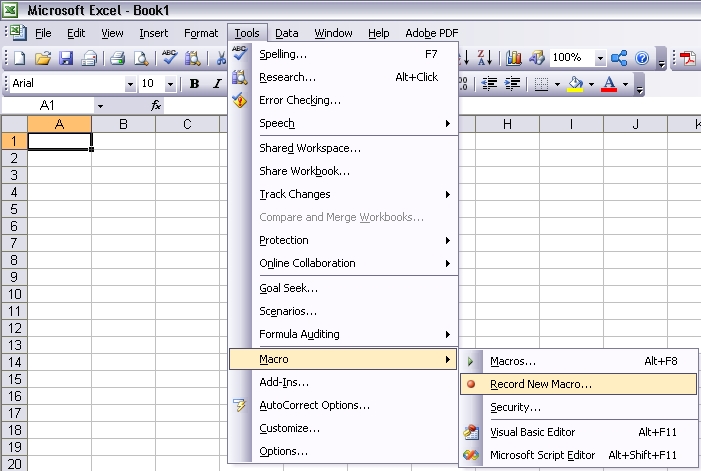Expand the Protection submenu
Image resolution: width=701 pixels, height=471 pixels.
point(343,240)
